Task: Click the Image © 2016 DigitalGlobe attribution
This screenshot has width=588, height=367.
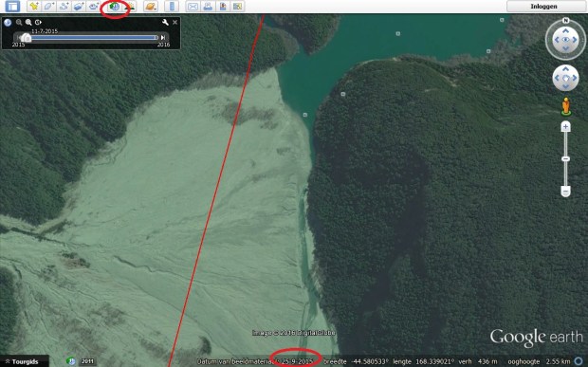Action: click(x=294, y=333)
